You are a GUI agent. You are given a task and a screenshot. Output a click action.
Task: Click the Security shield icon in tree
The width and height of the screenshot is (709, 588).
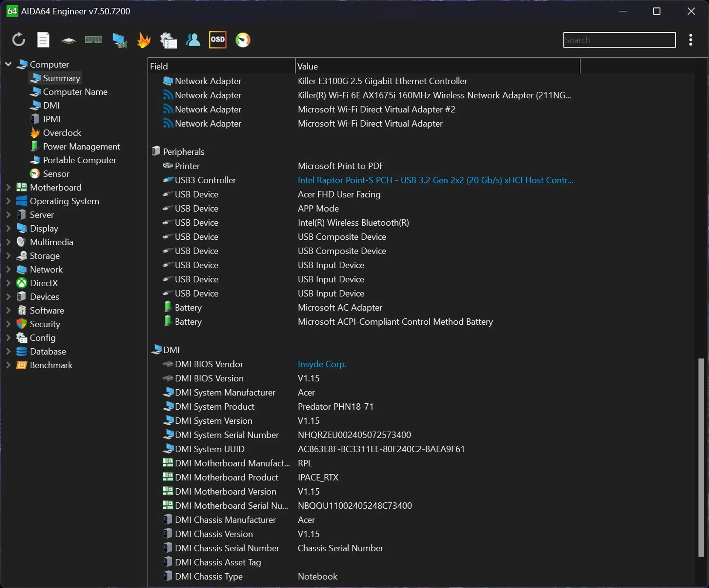(21, 324)
